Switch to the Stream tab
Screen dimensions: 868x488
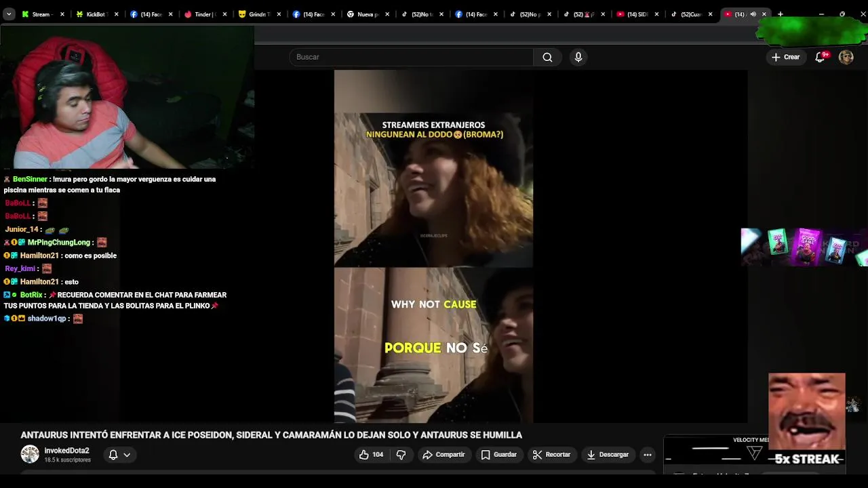42,14
